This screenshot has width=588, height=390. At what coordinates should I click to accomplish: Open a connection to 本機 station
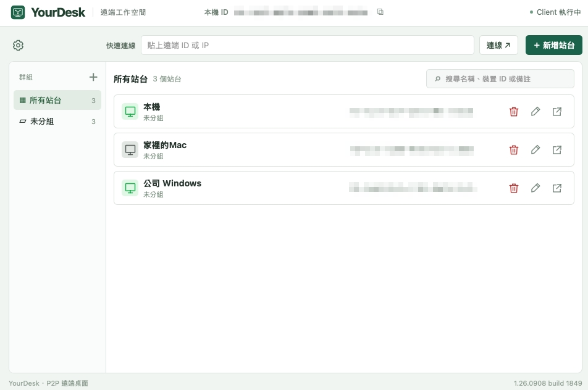click(557, 112)
